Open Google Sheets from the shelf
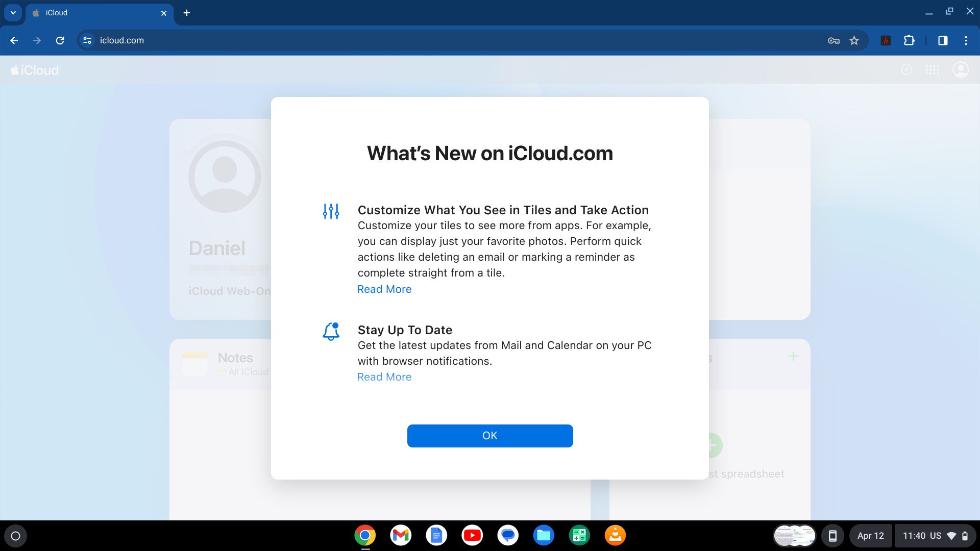This screenshot has width=980, height=551. 579,535
